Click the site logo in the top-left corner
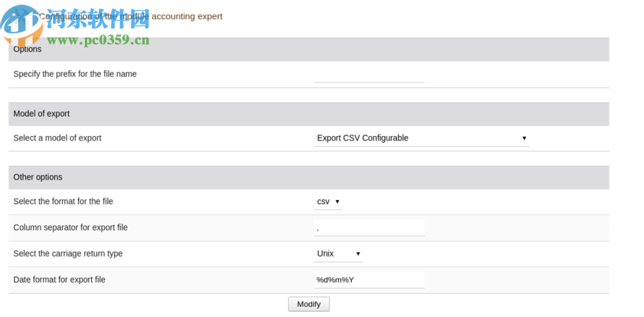 (x=21, y=25)
